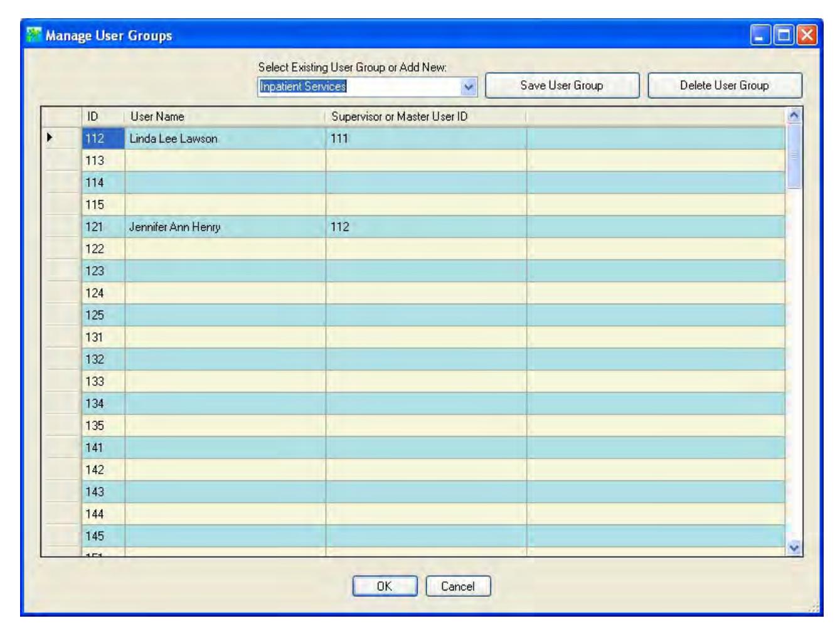Viewport: 840px width, 633px height.
Task: Select the ID cell 143
Action: [x=104, y=492]
